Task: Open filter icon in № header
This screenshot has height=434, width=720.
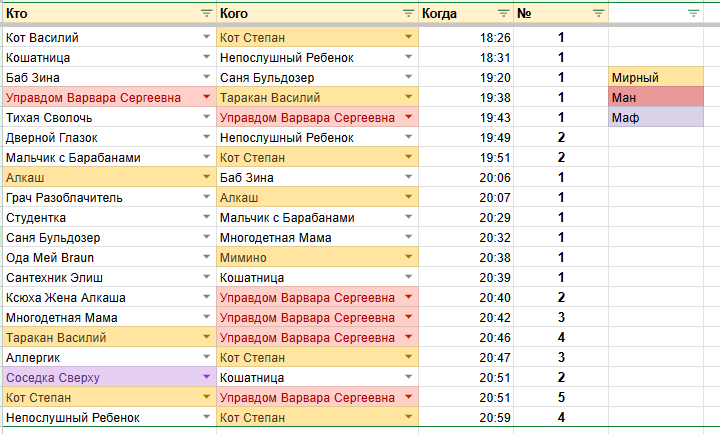Action: point(598,13)
